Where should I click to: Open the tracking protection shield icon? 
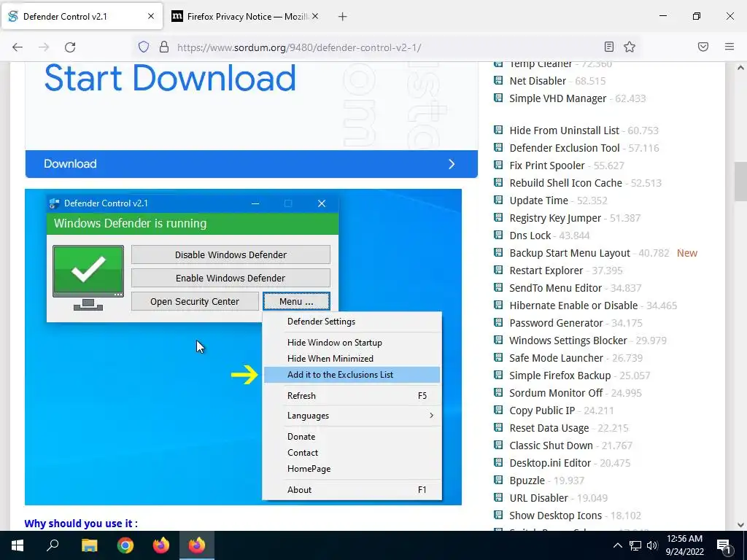tap(144, 47)
